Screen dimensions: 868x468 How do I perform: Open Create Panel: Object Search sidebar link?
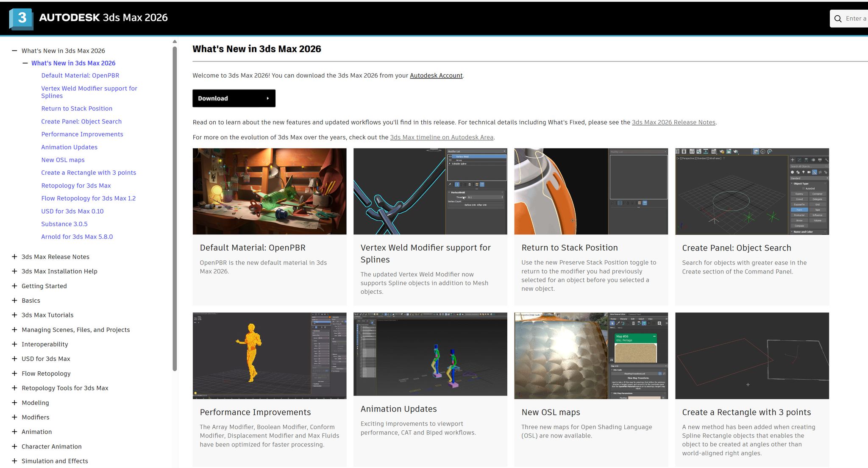tap(81, 121)
